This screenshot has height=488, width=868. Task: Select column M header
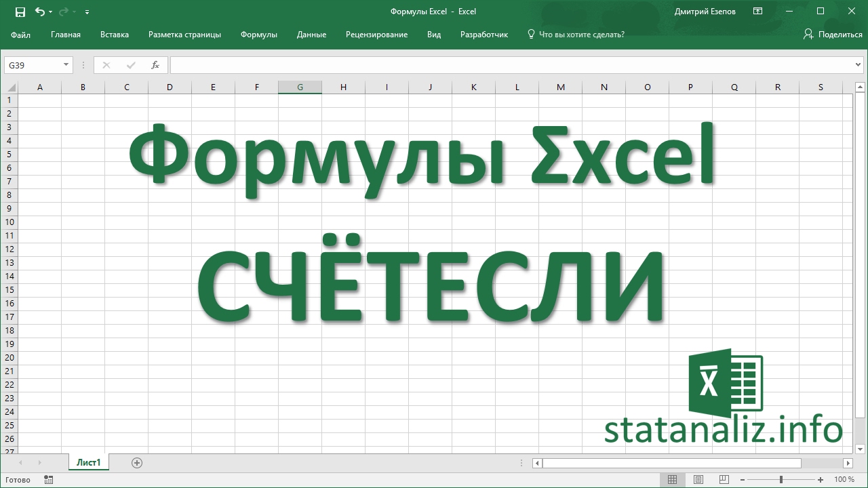point(560,87)
